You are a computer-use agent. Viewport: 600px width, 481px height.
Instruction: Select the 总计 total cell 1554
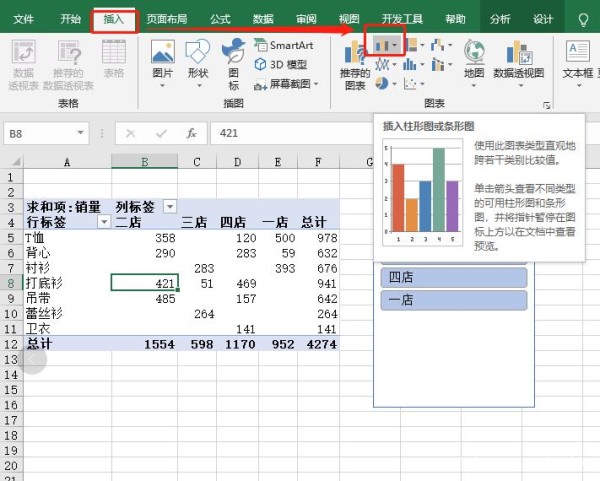[x=144, y=344]
